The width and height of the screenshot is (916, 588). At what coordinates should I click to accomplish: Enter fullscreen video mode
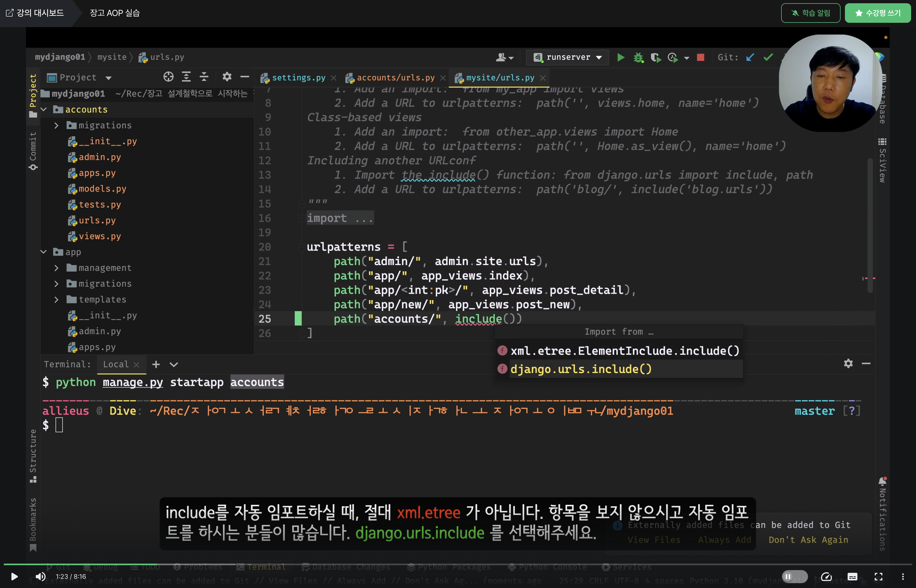[879, 577]
